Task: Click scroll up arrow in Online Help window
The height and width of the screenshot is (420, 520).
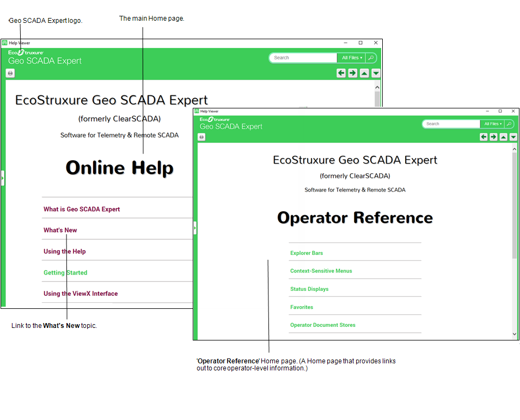Action: tap(377, 87)
